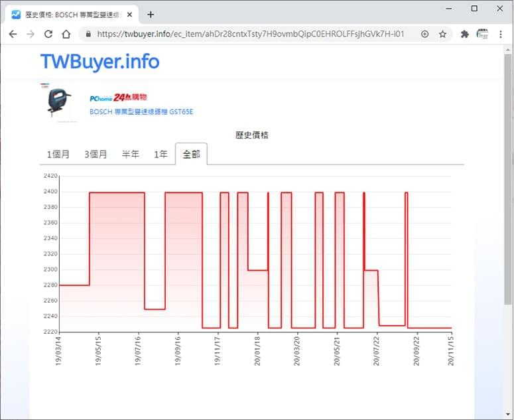Screen dimensions: 514x420
Task: Minimize the browser window
Action: click(449, 9)
